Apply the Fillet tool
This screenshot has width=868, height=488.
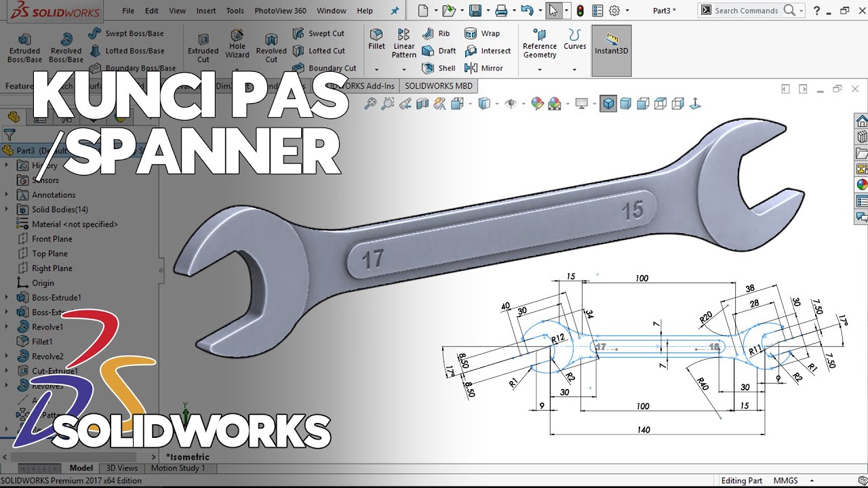pyautogui.click(x=376, y=39)
